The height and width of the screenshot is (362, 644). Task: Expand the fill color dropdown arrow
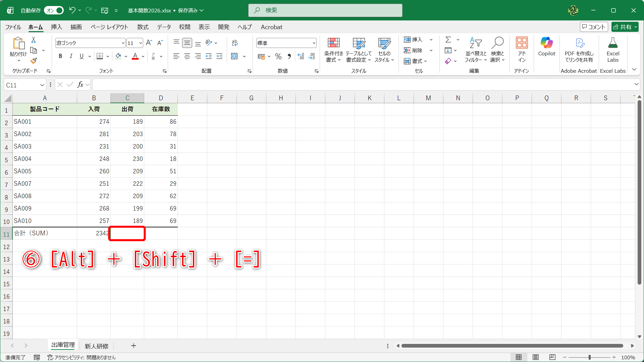[126, 56]
